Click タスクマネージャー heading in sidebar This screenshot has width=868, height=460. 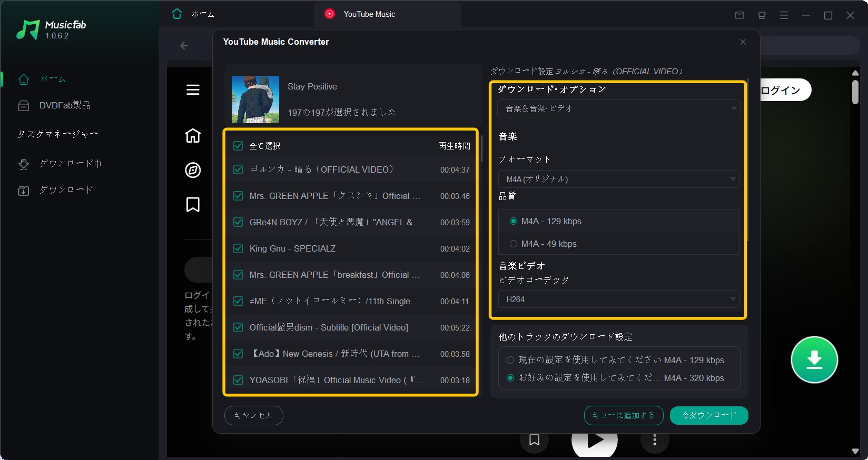57,134
